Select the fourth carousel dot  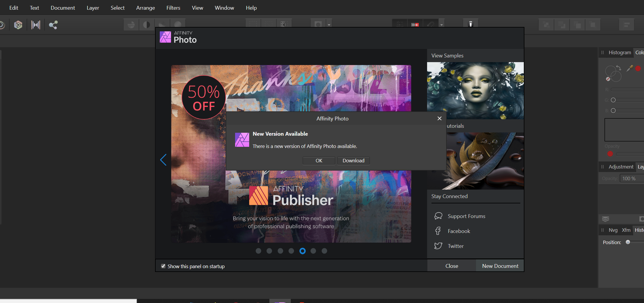point(291,251)
